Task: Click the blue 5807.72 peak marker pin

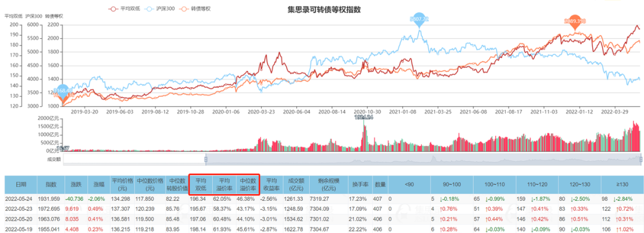Action: click(419, 21)
